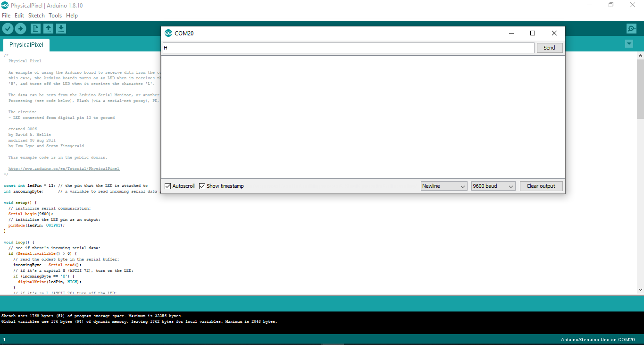Click inside the serial monitor output area

click(x=363, y=117)
